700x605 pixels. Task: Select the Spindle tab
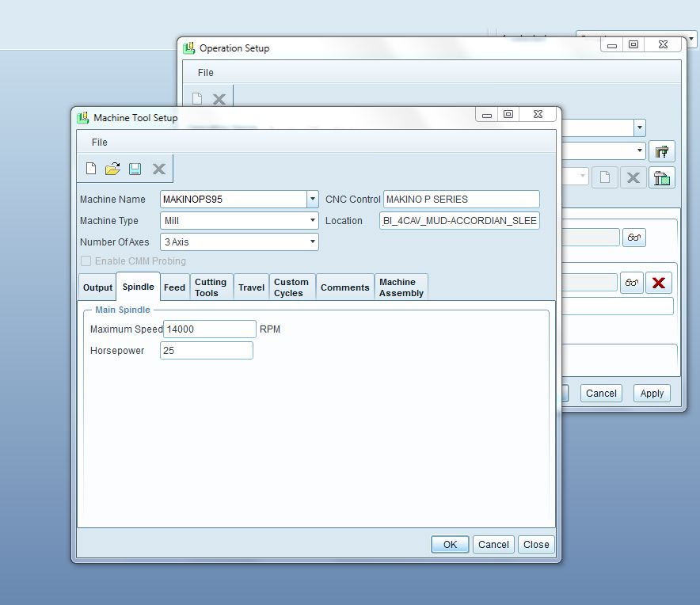139,286
